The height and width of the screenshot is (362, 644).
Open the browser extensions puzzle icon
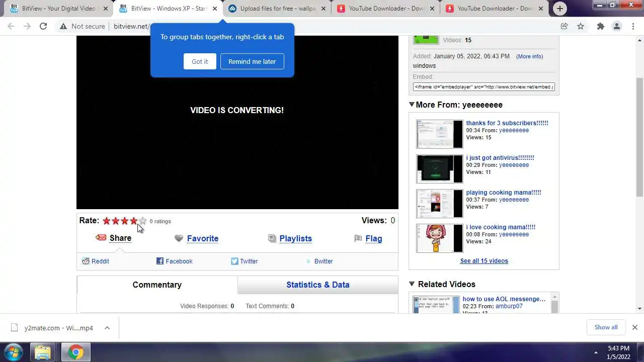click(600, 26)
